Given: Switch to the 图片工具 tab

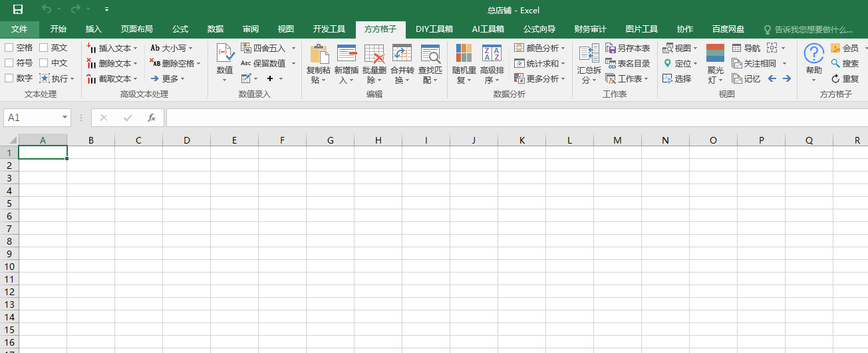Looking at the screenshot, I should [642, 29].
